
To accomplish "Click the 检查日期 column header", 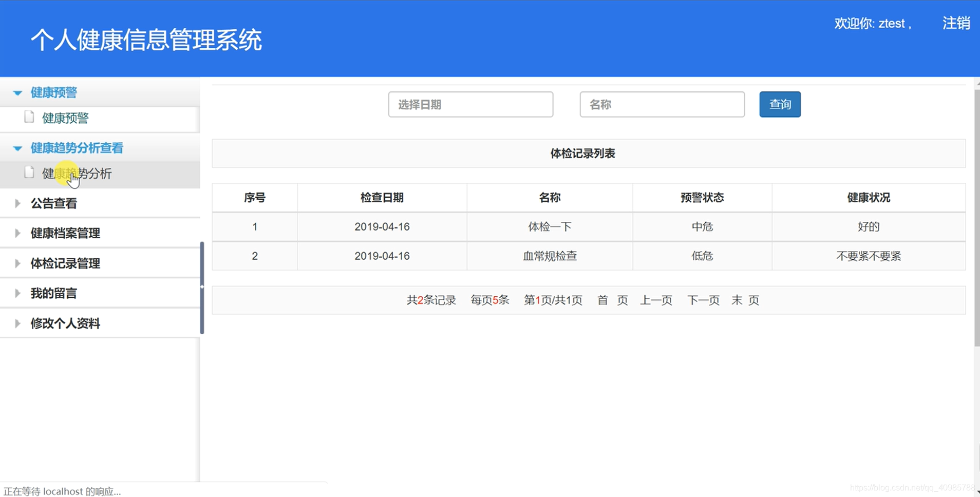I will (382, 198).
